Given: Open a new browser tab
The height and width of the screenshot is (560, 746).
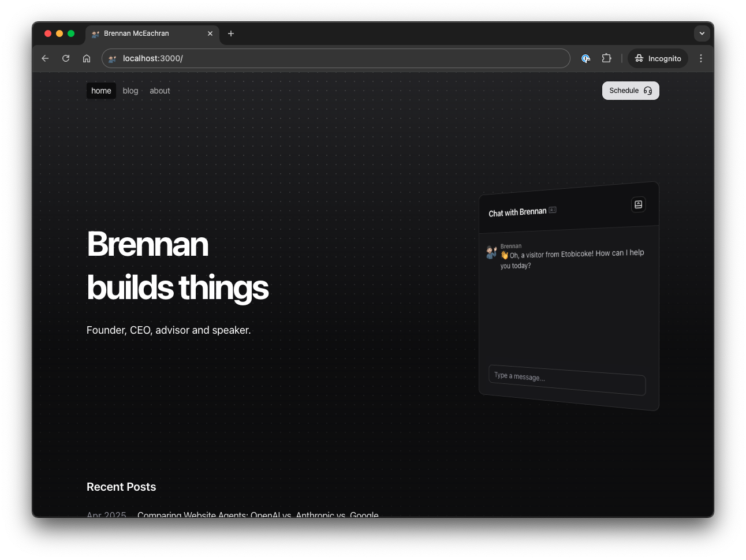Looking at the screenshot, I should [231, 33].
